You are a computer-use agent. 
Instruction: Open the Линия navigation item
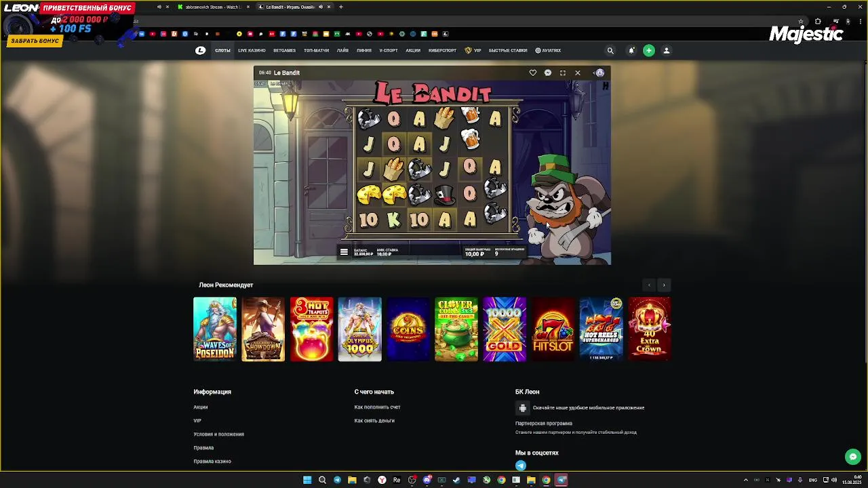tap(364, 50)
